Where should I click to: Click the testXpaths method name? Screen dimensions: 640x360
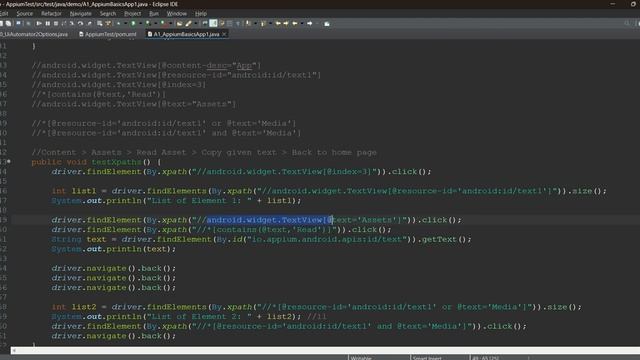[x=116, y=162]
